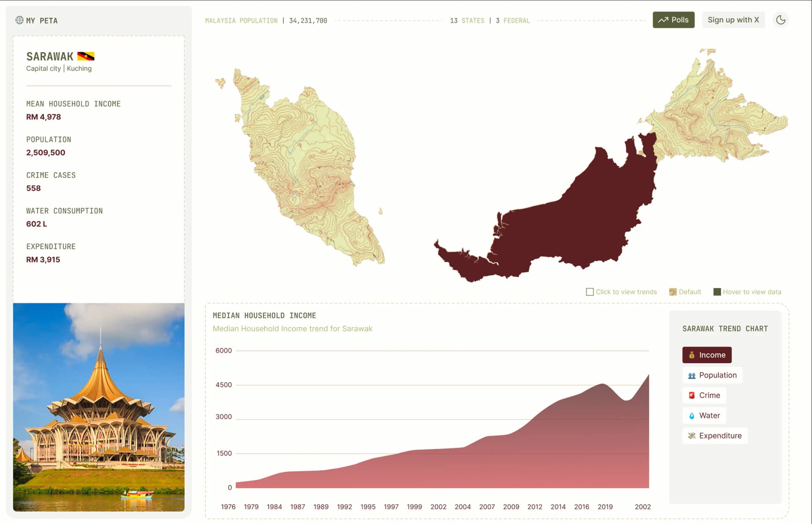812x524 pixels.
Task: Click the white 'Click to view trends' legend box
Action: point(590,292)
